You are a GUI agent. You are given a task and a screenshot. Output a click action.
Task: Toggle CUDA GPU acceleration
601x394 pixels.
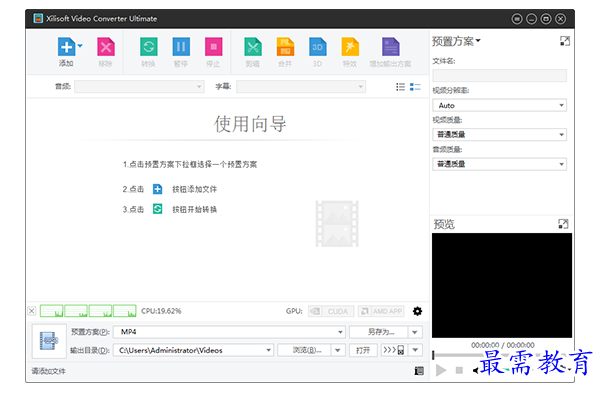click(x=331, y=311)
